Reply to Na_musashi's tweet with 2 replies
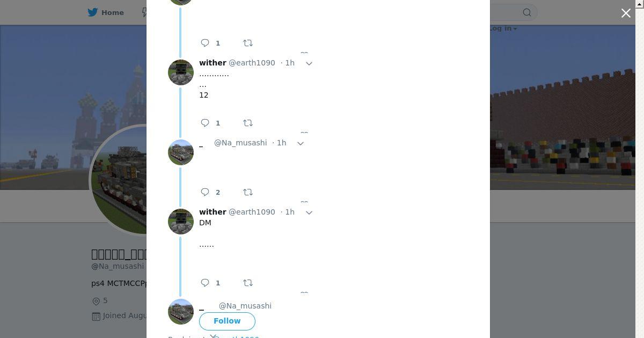Screen dimensions: 644x338 [205, 192]
